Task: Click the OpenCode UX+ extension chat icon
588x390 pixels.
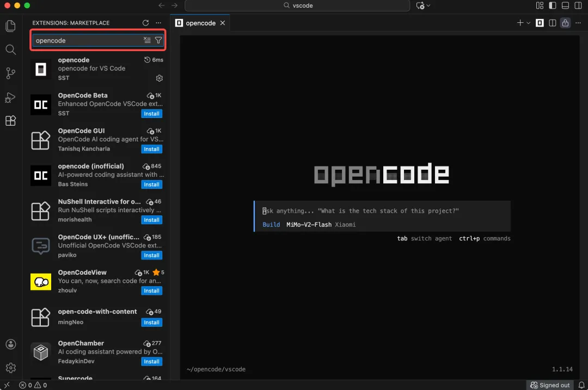Action: click(40, 246)
